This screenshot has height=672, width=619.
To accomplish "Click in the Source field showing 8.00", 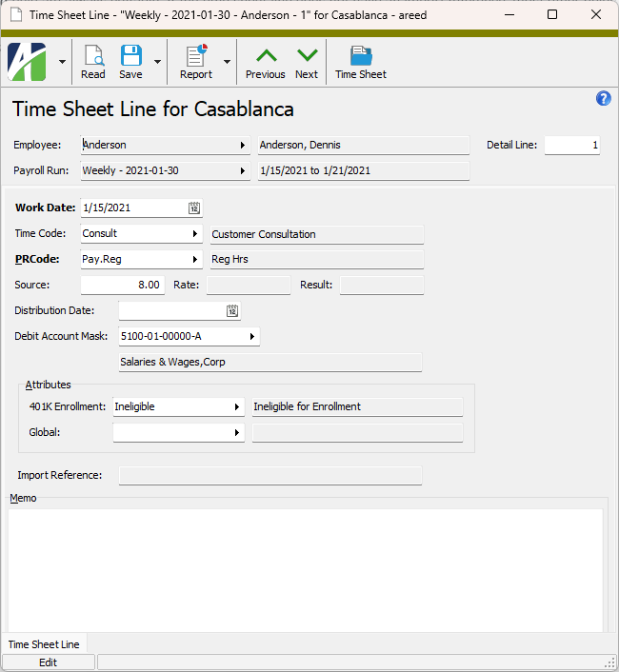I will pos(123,285).
